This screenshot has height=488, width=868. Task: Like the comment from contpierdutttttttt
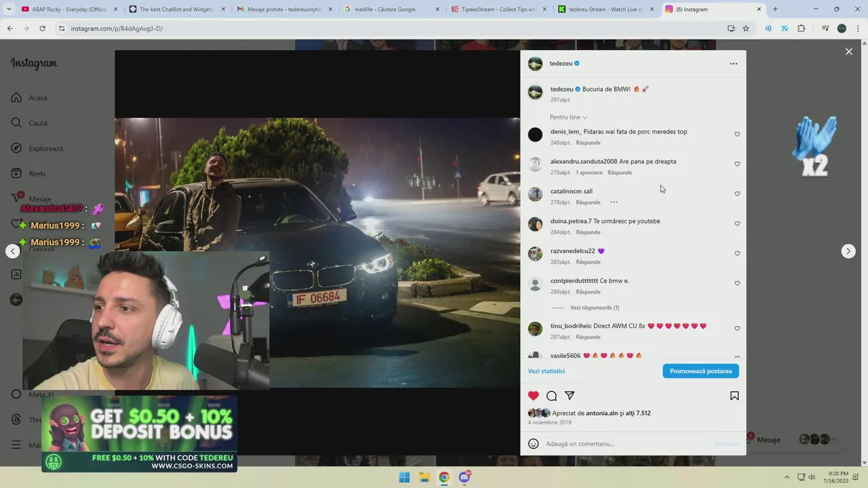point(737,283)
